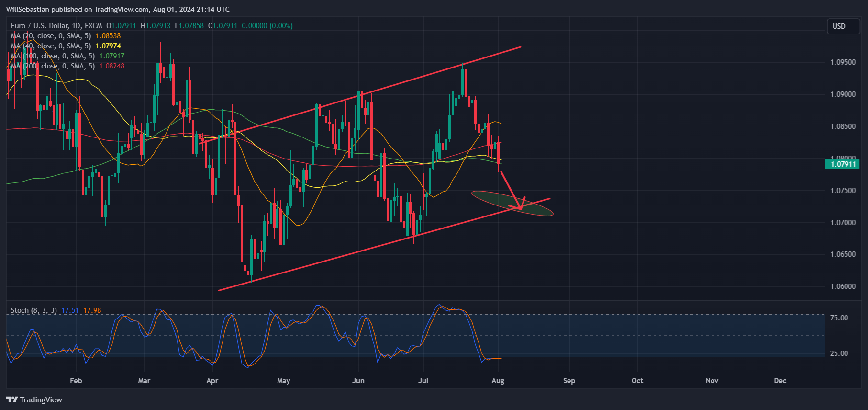This screenshot has height=410, width=868.
Task: Click the Nov label on time axis
Action: pyautogui.click(x=712, y=381)
